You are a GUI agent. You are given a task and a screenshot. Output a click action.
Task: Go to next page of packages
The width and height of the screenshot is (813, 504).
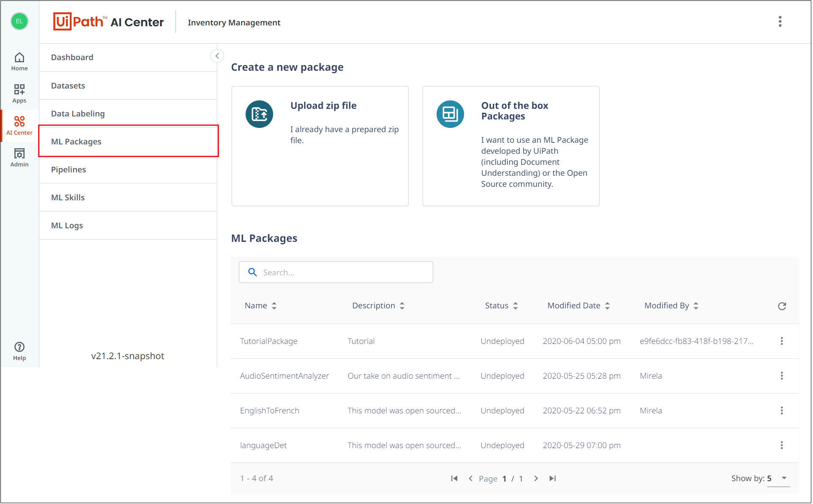pyautogui.click(x=536, y=479)
